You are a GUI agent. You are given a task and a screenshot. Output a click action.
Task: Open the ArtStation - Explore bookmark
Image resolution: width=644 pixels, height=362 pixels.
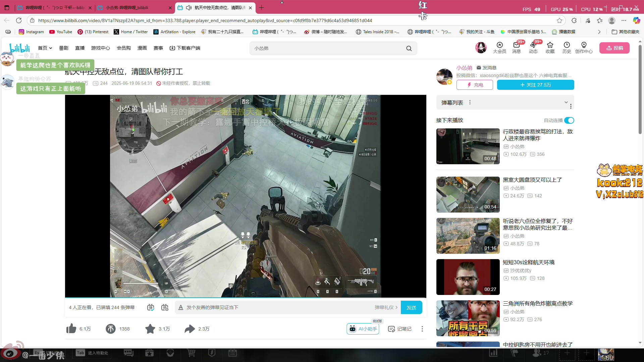coord(174,32)
